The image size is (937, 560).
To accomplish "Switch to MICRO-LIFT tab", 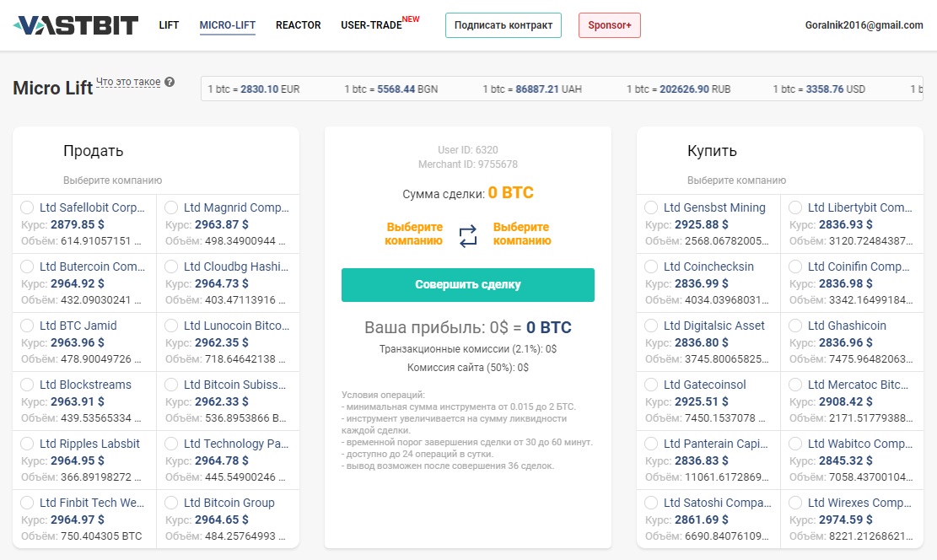I will pyautogui.click(x=227, y=25).
